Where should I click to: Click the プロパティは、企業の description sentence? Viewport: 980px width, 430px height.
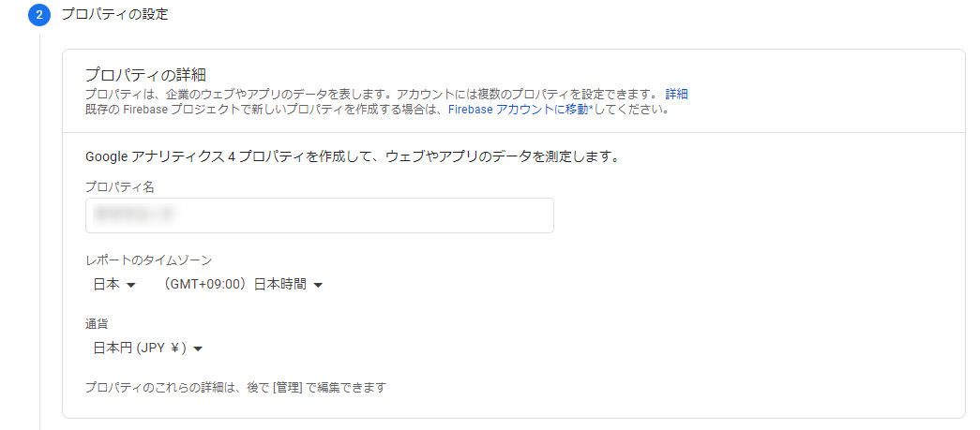point(372,95)
